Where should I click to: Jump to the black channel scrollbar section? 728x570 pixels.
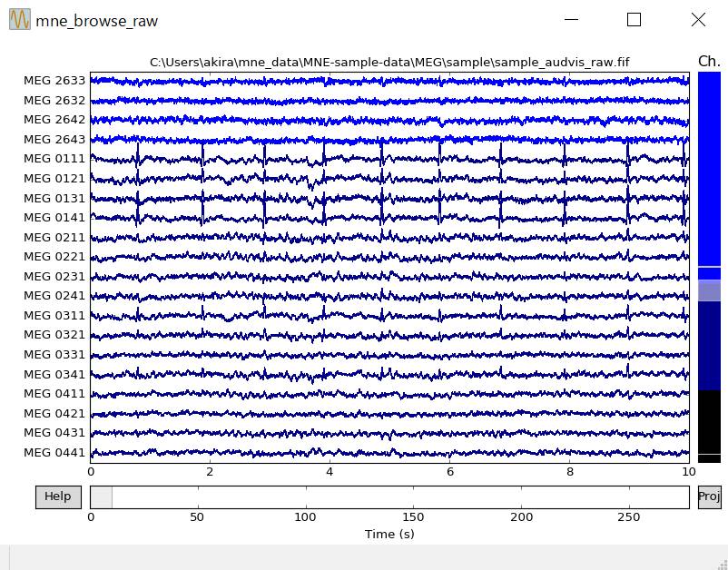tap(709, 422)
